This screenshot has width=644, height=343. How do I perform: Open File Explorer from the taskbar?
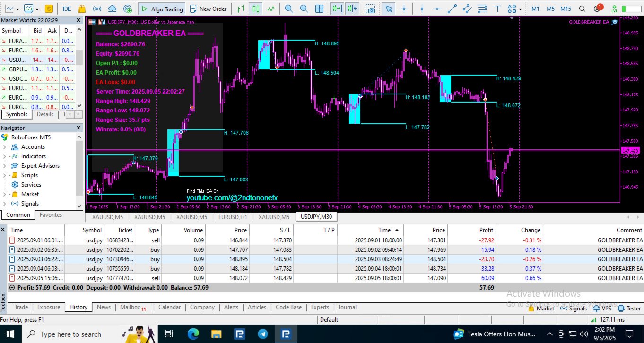(x=217, y=334)
